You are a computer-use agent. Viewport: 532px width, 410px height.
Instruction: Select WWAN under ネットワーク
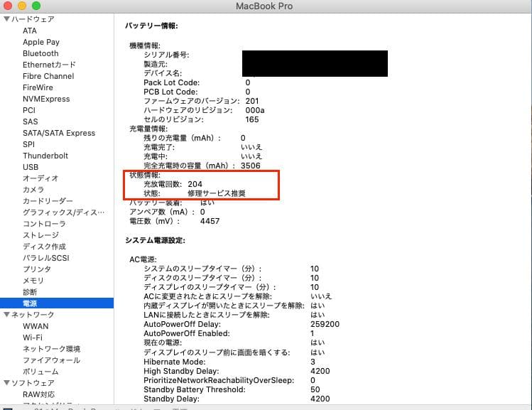[36, 326]
